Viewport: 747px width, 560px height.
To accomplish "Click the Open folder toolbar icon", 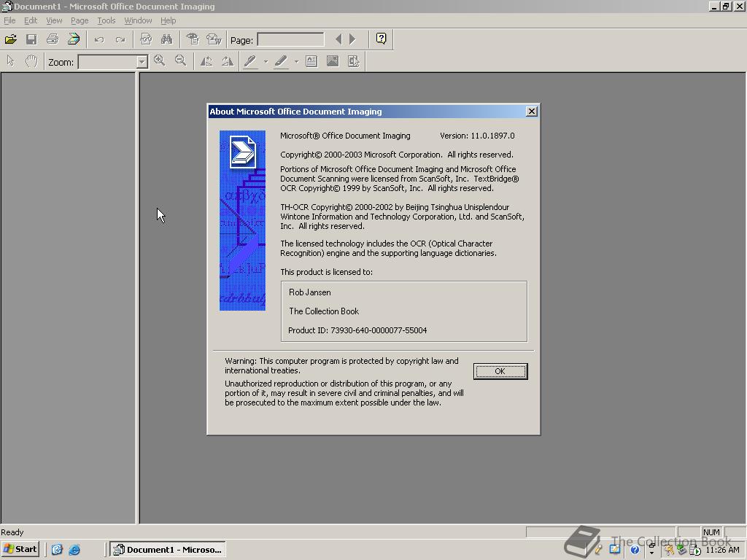I will (x=10, y=39).
